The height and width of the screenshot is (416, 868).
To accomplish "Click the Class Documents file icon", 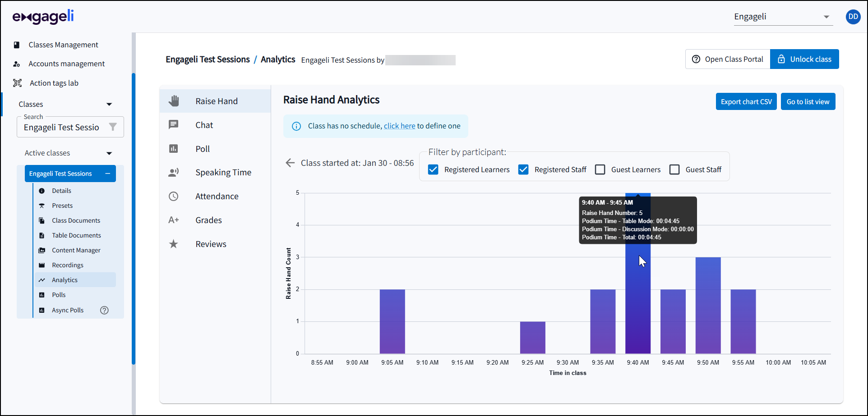I will click(x=42, y=220).
